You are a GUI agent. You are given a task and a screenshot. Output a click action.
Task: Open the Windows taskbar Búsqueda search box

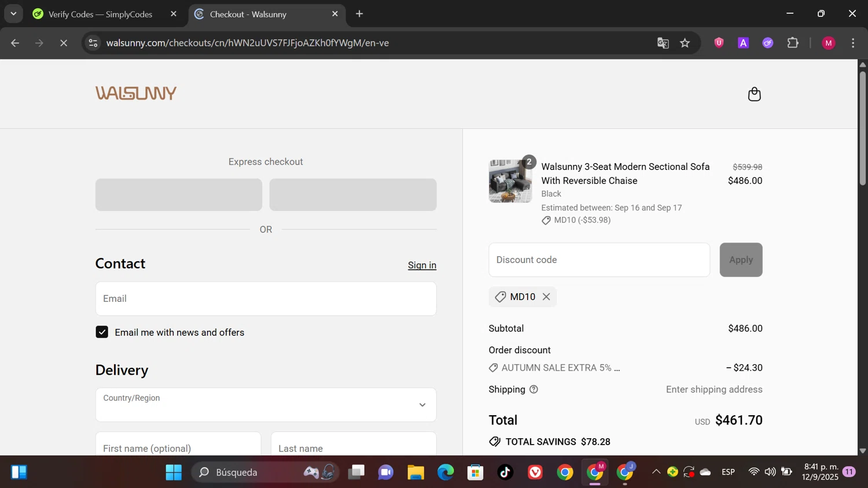[266, 472]
